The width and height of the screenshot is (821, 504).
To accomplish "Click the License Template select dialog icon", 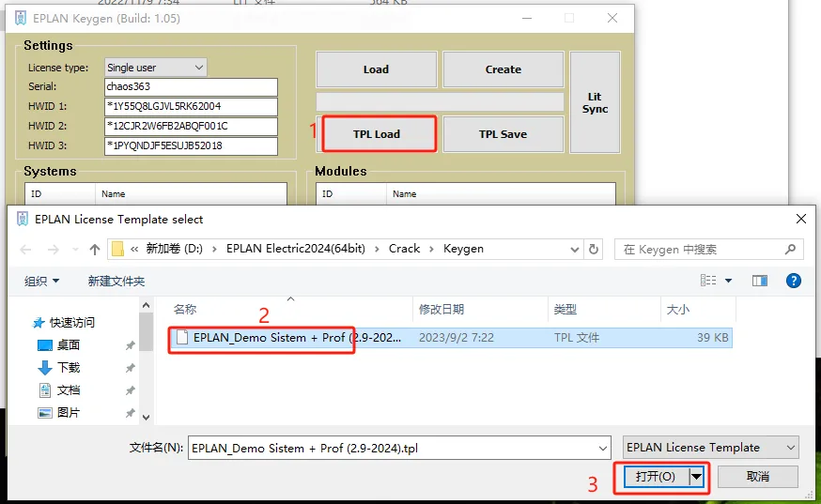I will (x=23, y=219).
